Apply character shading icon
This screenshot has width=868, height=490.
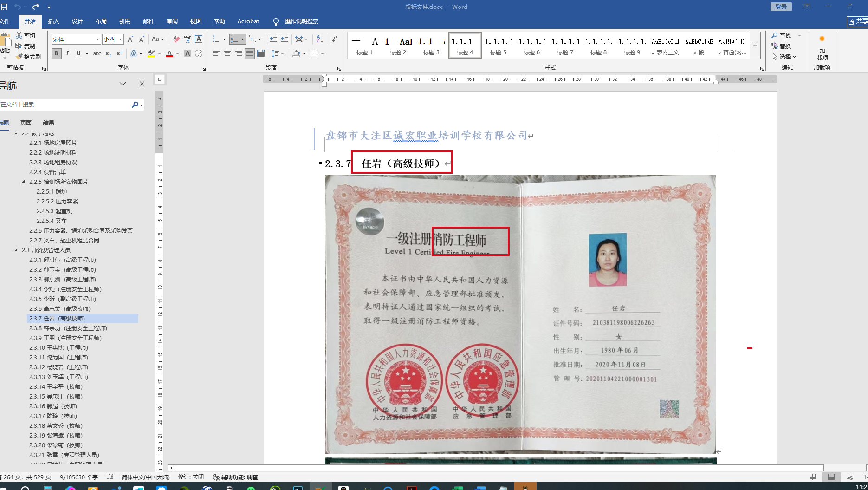pyautogui.click(x=188, y=53)
